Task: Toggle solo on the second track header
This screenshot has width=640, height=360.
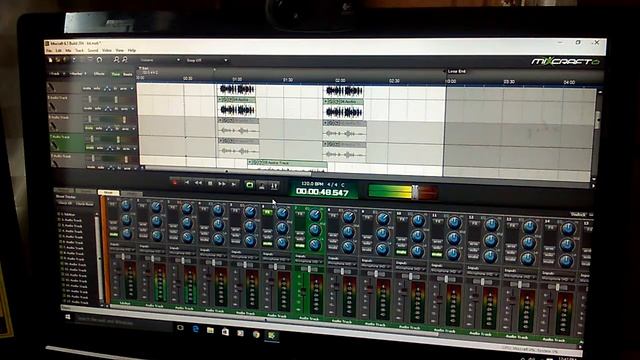Action: pos(98,109)
